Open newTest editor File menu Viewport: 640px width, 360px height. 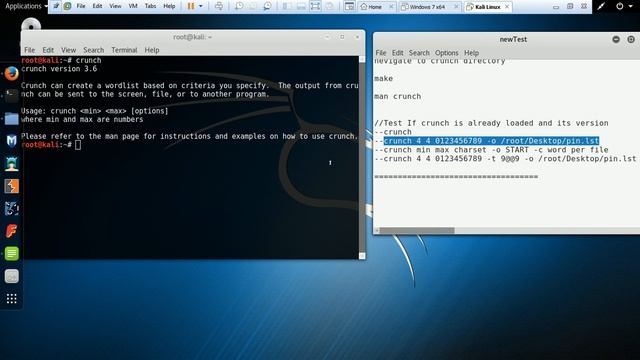pos(381,53)
